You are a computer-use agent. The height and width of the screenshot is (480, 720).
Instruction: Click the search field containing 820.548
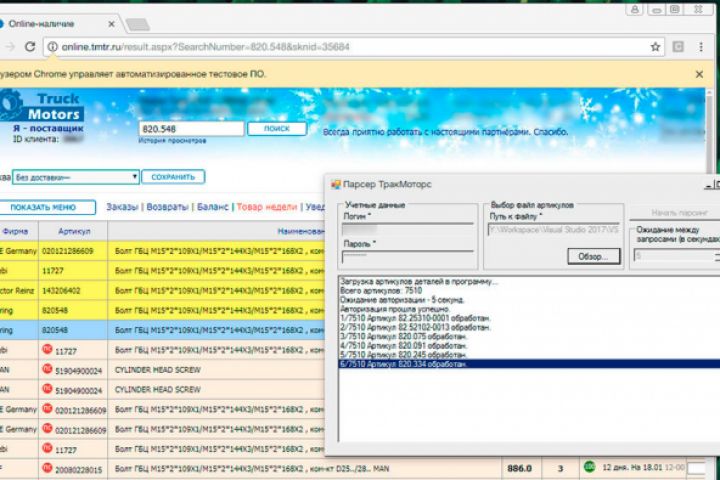(x=191, y=129)
